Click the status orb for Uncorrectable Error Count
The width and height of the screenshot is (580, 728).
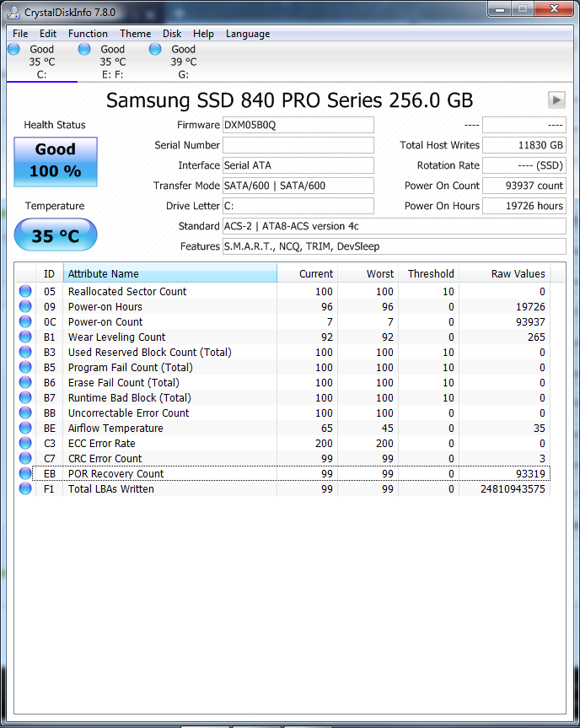tap(25, 413)
